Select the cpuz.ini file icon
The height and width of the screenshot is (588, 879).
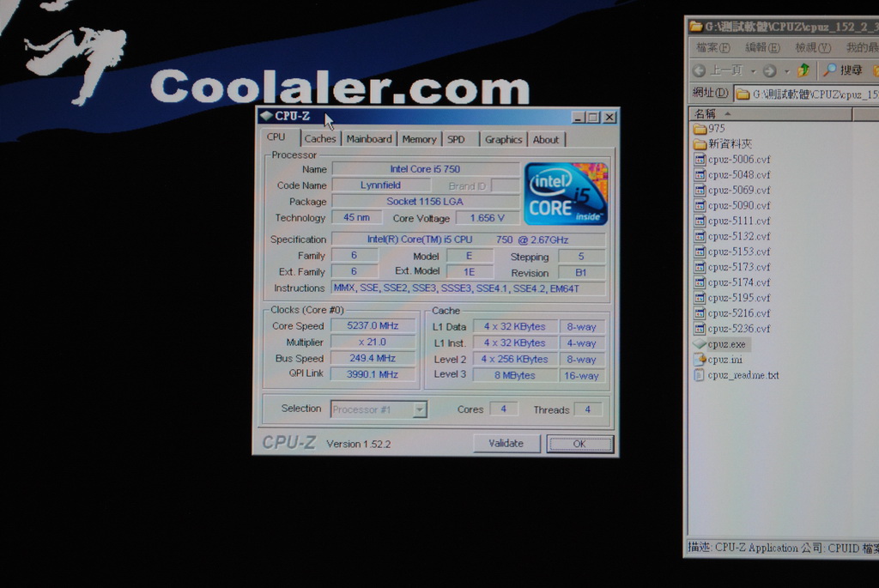[700, 360]
